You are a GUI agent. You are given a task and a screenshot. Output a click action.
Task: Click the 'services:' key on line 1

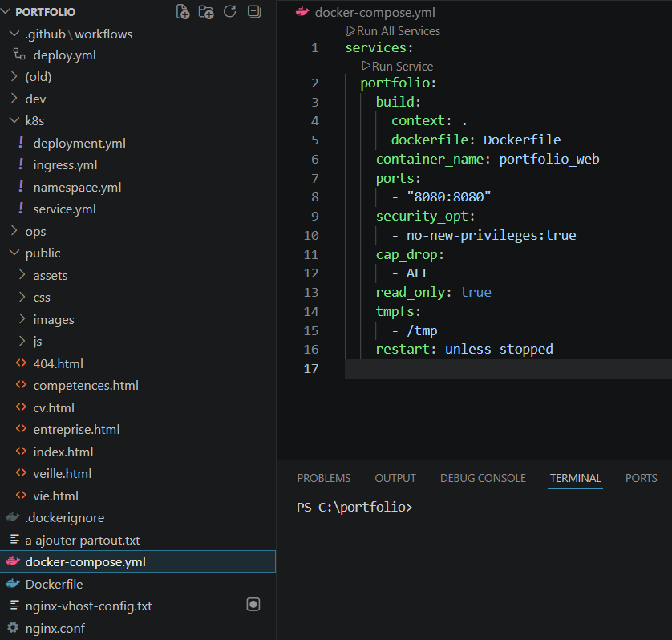coord(379,47)
